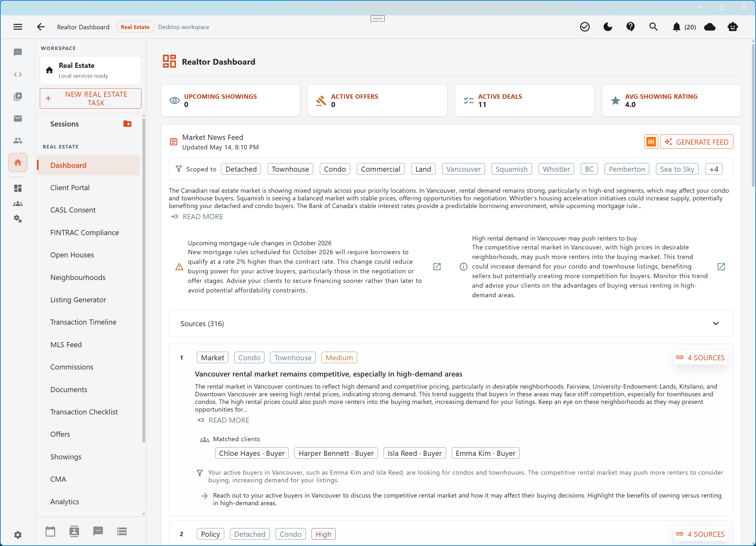Click the search magnifier icon

[653, 27]
